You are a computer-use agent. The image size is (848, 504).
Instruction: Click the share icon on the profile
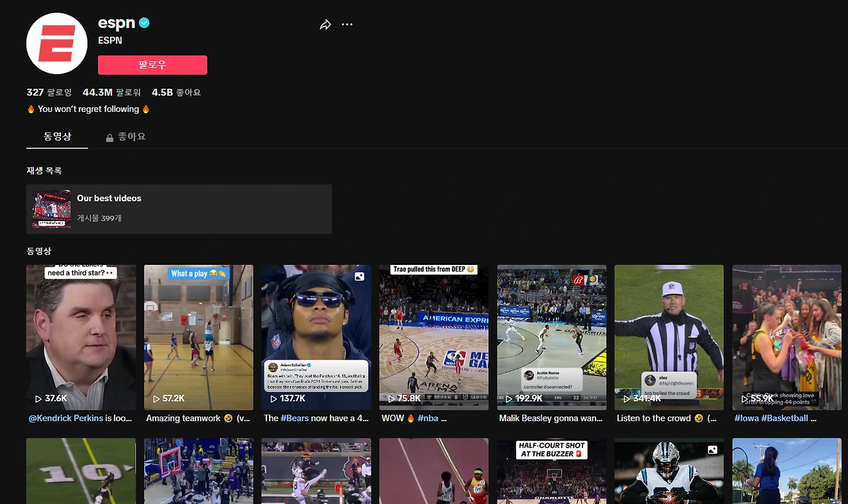click(325, 24)
